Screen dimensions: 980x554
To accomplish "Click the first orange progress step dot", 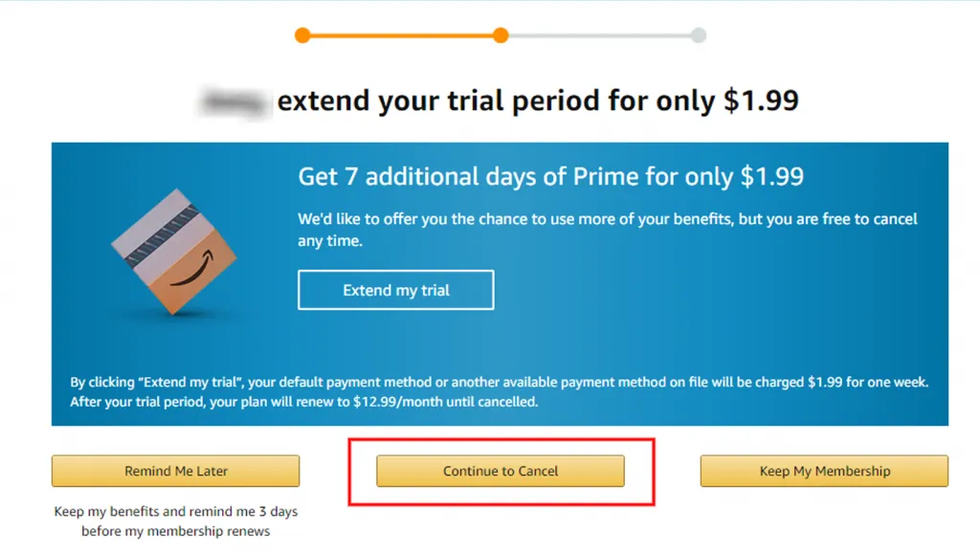I will pos(302,35).
